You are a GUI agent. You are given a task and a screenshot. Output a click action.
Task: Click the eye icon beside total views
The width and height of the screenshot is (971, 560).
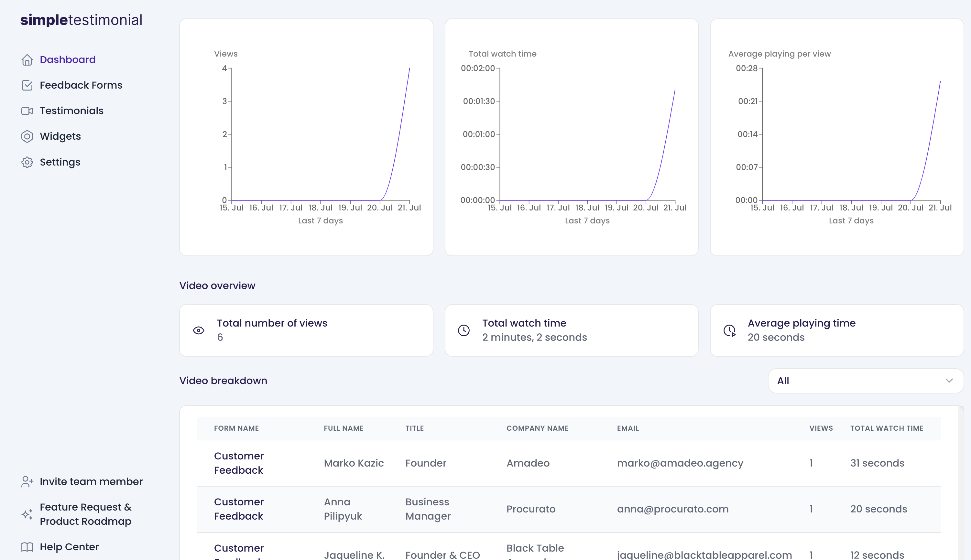[x=199, y=330]
